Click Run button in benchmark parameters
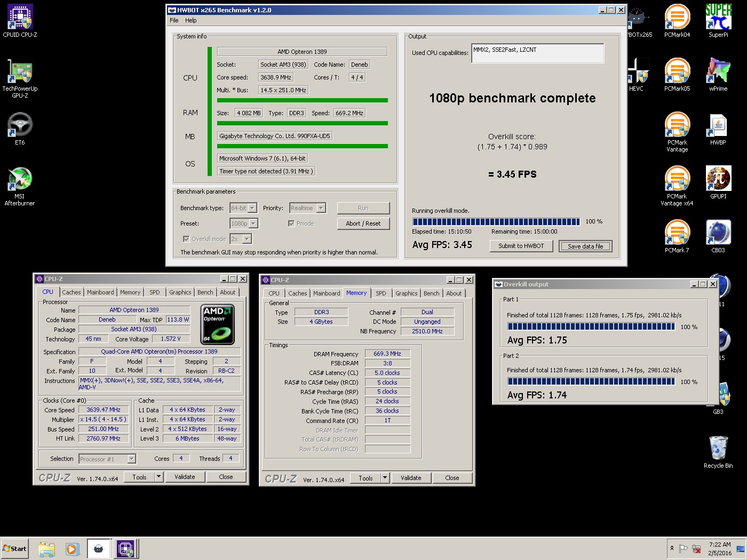The height and width of the screenshot is (560, 747). coord(363,208)
